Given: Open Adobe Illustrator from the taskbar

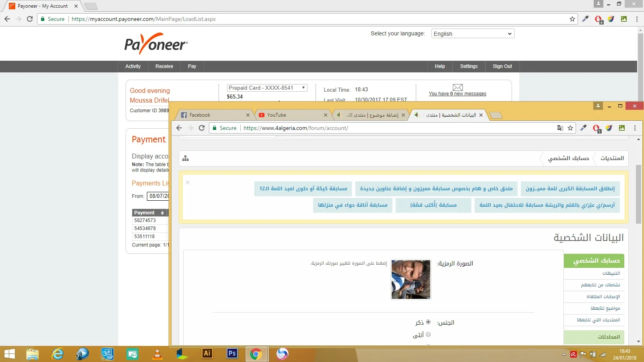Looking at the screenshot, I should click(207, 354).
